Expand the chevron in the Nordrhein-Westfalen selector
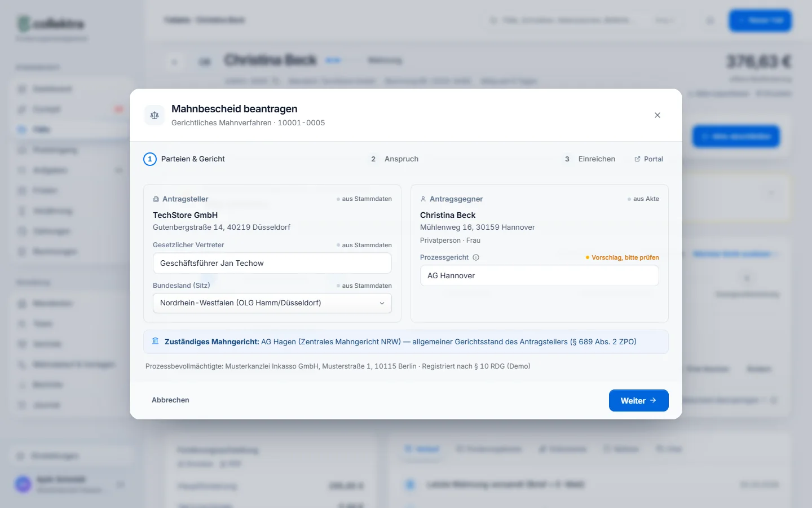 click(382, 303)
